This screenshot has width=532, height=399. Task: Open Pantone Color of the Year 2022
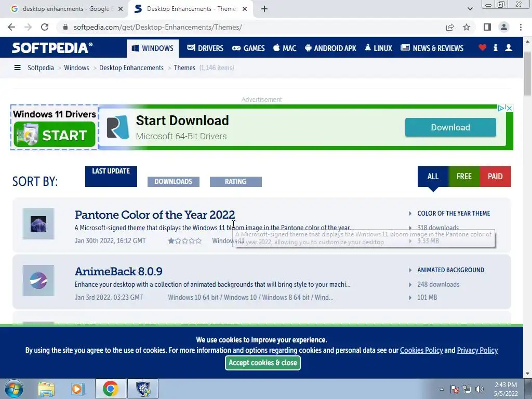(x=155, y=215)
